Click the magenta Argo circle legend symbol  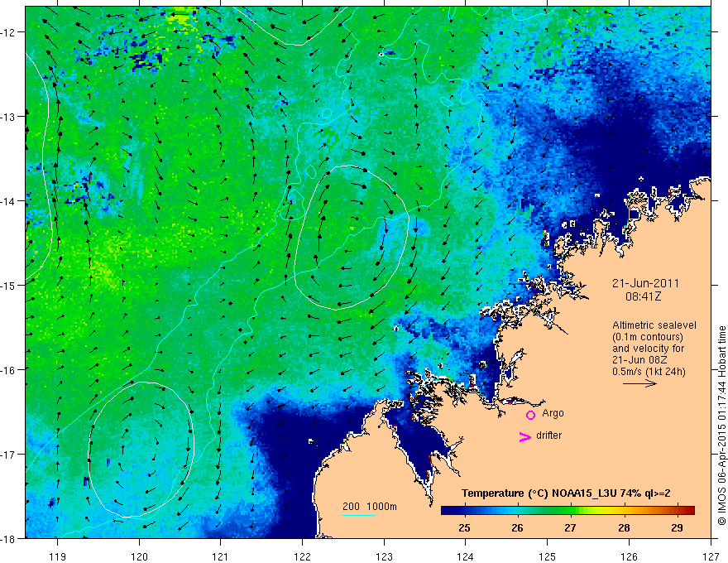click(530, 415)
